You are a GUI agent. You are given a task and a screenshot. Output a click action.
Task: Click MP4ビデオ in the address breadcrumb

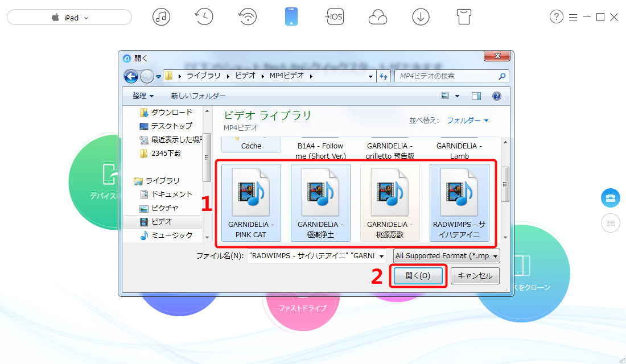(287, 76)
